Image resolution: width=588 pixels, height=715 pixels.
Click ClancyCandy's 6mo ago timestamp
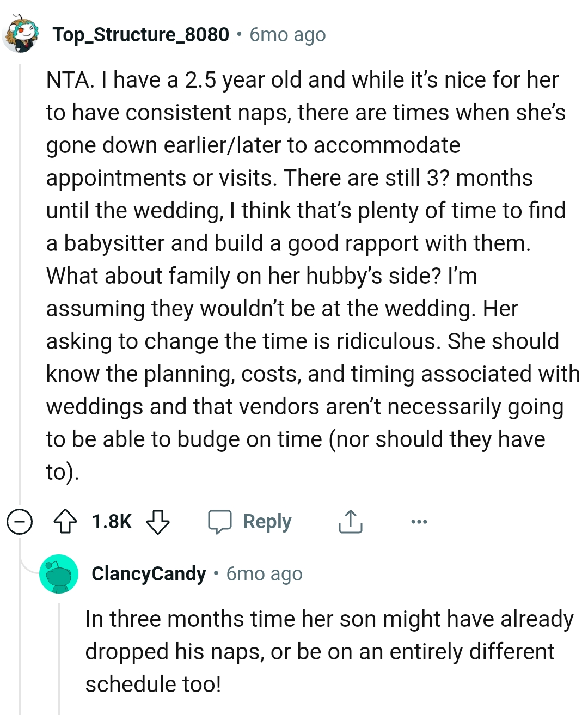tap(264, 573)
